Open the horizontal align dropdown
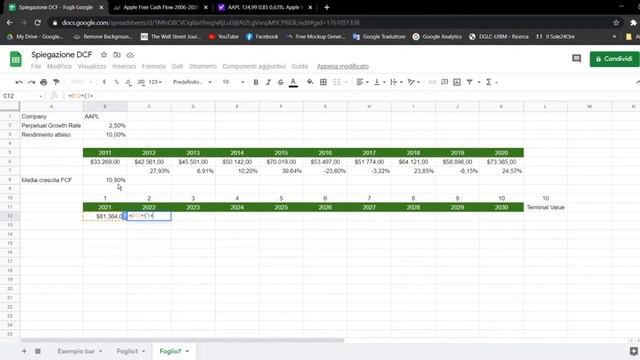 click(x=362, y=82)
